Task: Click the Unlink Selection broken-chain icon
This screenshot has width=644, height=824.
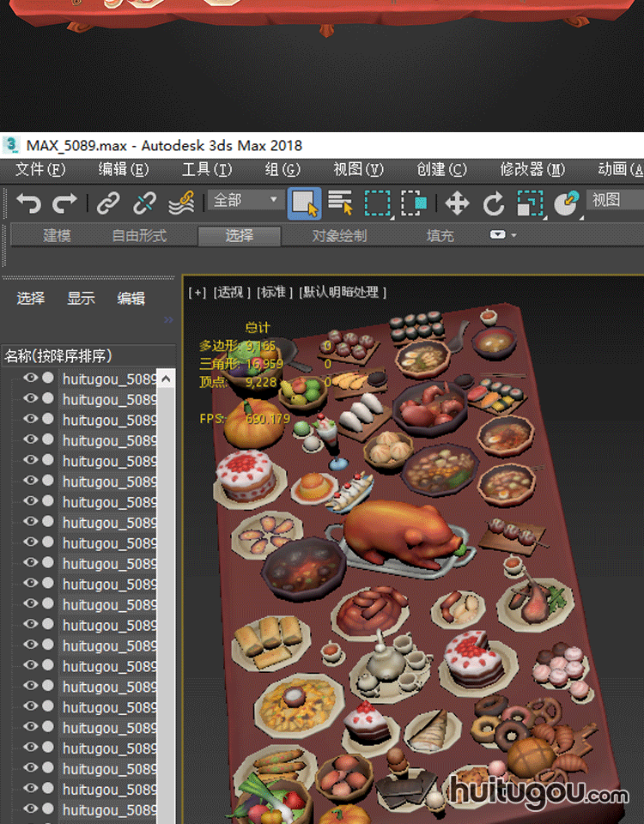Action: pos(144,203)
